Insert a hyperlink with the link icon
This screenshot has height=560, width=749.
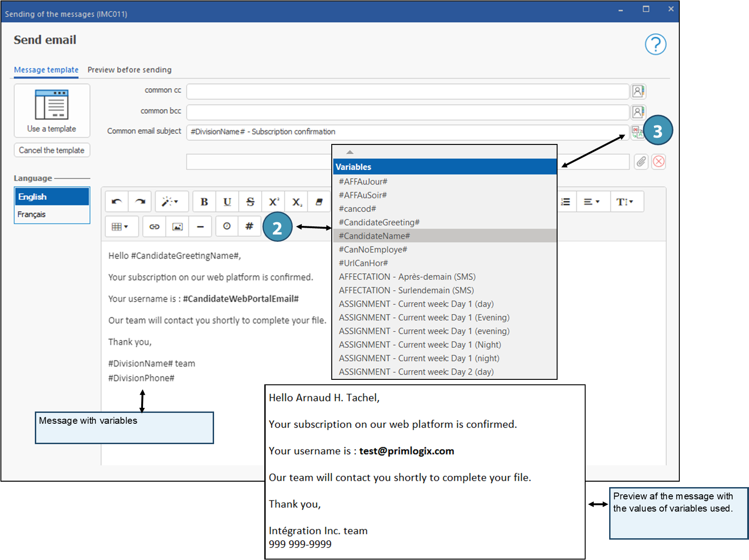click(154, 226)
